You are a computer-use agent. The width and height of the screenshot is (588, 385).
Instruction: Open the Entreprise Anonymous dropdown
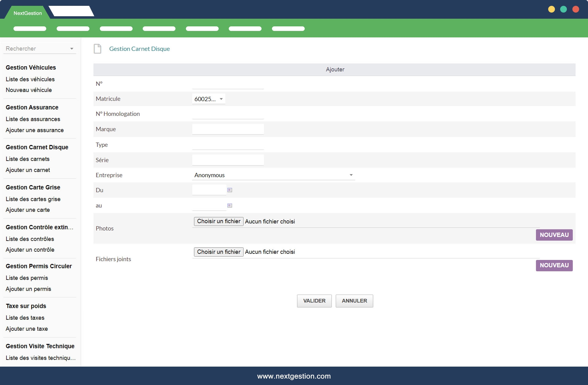click(273, 175)
